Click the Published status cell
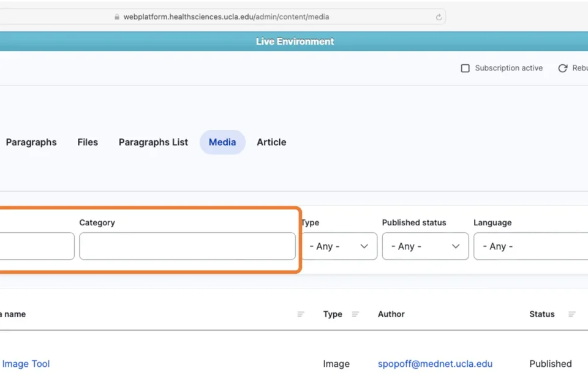Image resolution: width=588 pixels, height=392 pixels. click(x=551, y=364)
